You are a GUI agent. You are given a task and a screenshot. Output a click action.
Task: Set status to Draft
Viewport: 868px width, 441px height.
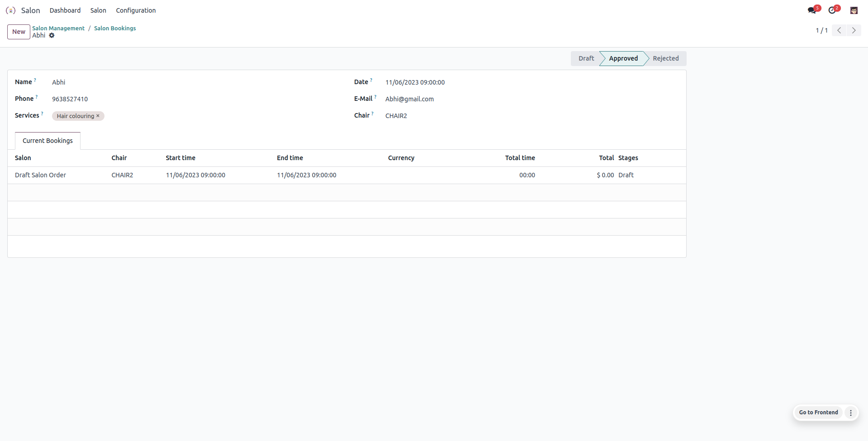586,58
